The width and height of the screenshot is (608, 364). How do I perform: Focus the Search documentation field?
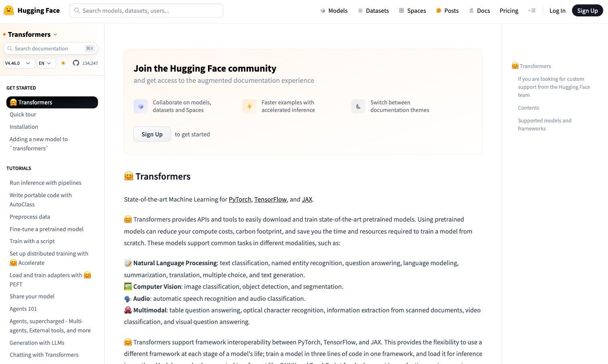click(50, 48)
